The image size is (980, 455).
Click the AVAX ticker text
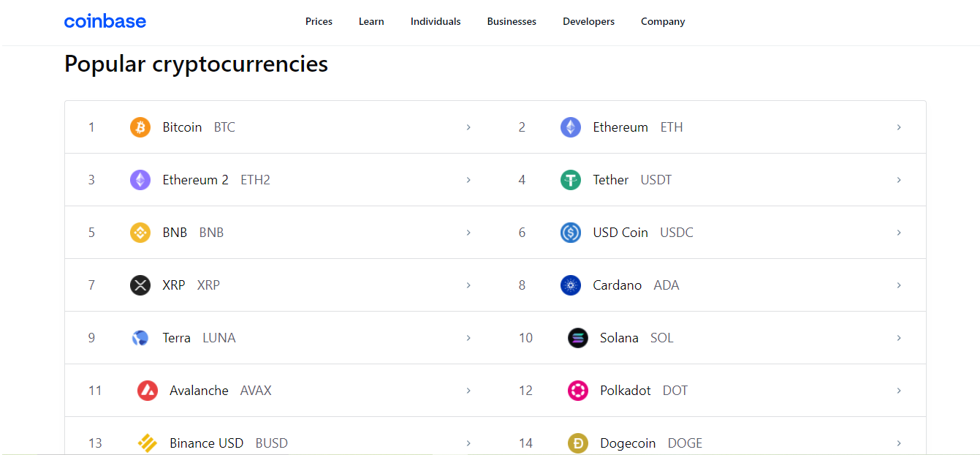pyautogui.click(x=256, y=391)
